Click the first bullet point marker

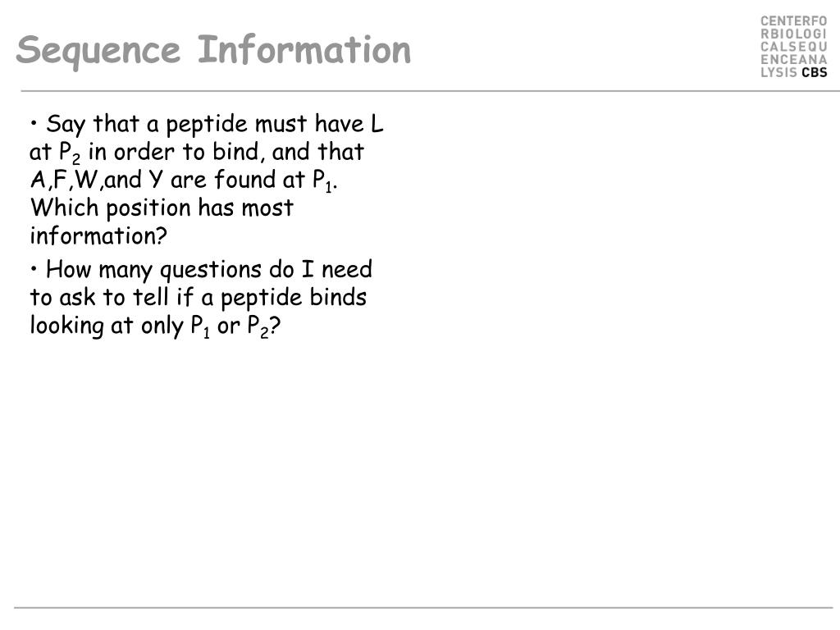coord(34,124)
